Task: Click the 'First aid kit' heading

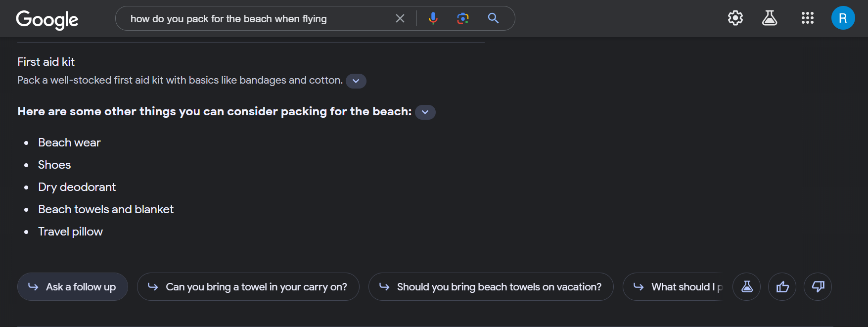Action: click(x=46, y=62)
